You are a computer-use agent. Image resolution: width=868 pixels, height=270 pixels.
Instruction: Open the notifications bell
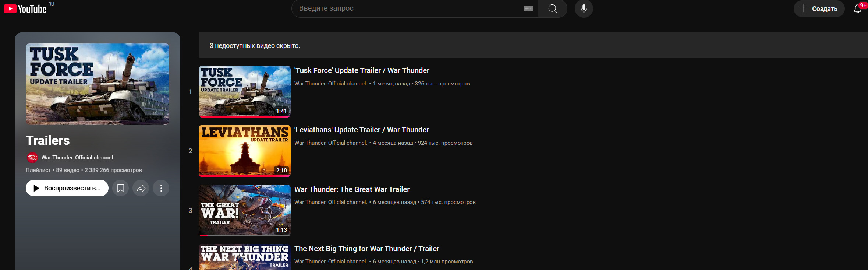click(x=857, y=8)
